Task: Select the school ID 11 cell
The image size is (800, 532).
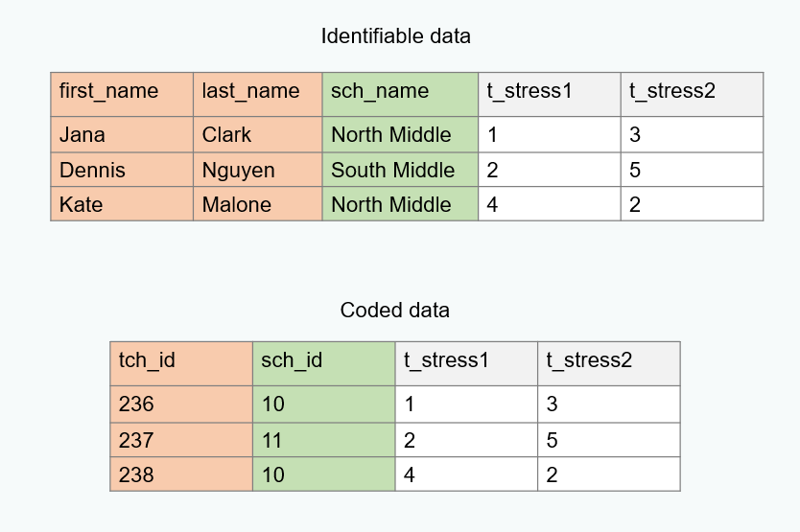Action: 323,441
